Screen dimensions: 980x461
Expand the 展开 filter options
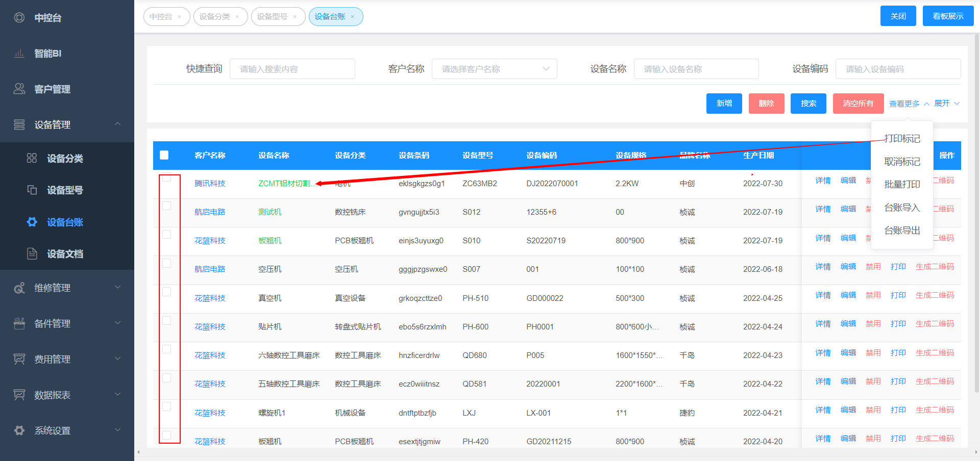pyautogui.click(x=947, y=104)
